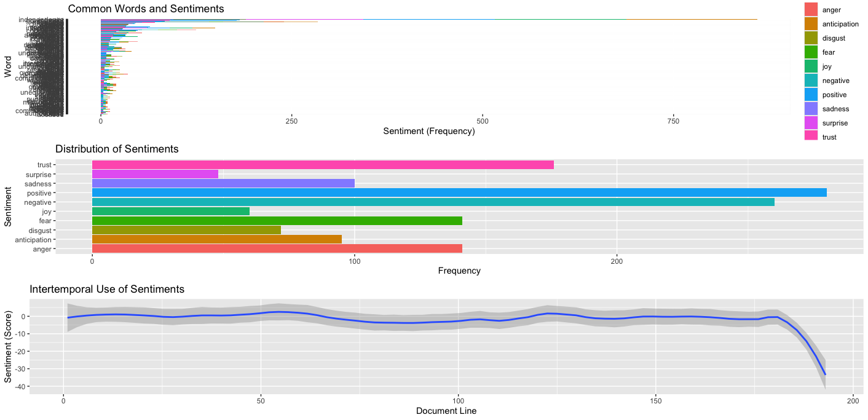Select the anticipation legend swatch
The width and height of the screenshot is (868, 420).
(x=812, y=24)
